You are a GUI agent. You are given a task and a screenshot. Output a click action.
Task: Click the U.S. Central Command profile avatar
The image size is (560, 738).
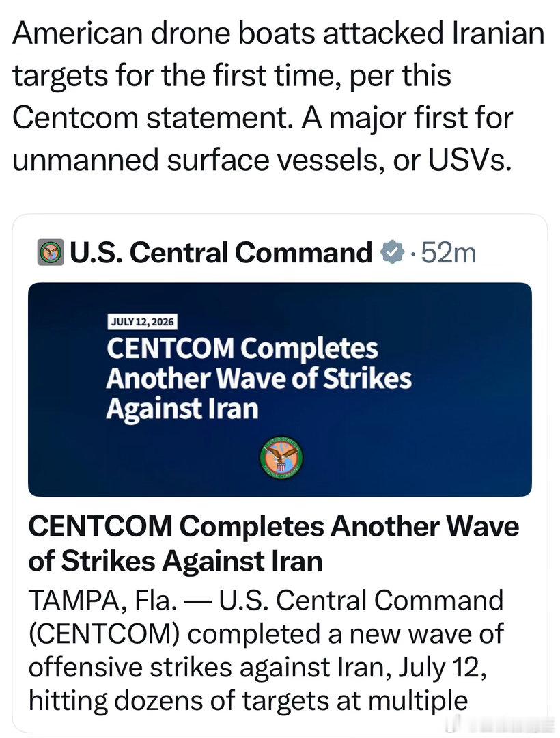51,253
